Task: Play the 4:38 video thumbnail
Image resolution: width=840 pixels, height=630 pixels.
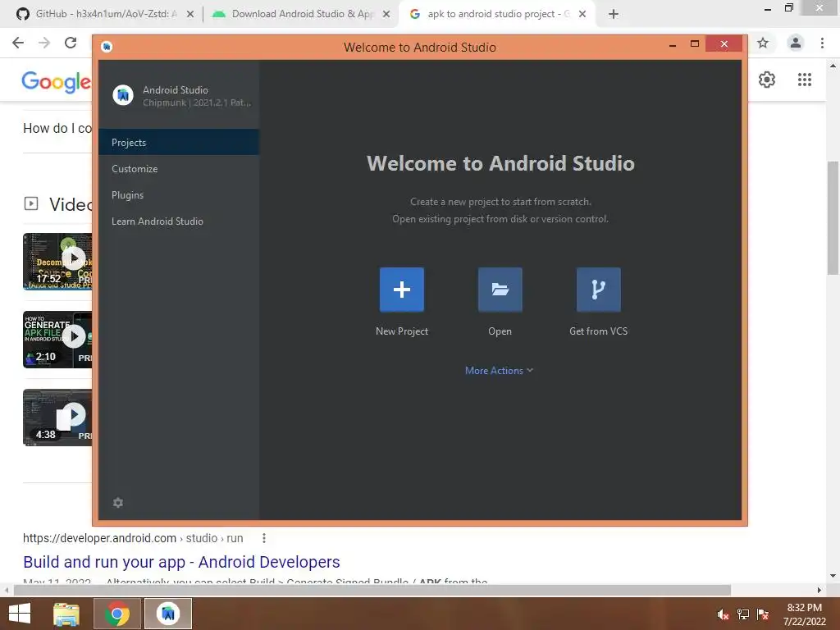Action: point(58,418)
